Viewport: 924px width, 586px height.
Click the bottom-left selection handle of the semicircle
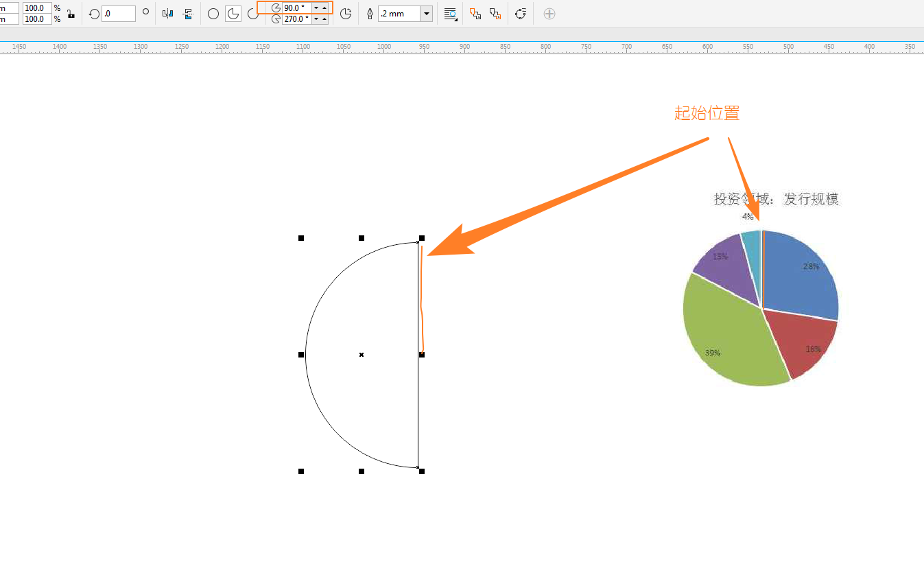(301, 471)
